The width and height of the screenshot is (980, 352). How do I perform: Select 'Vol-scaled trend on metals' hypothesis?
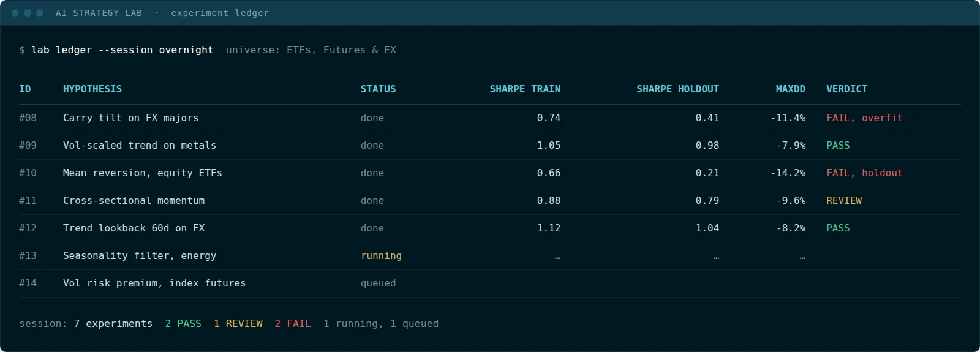tap(140, 146)
